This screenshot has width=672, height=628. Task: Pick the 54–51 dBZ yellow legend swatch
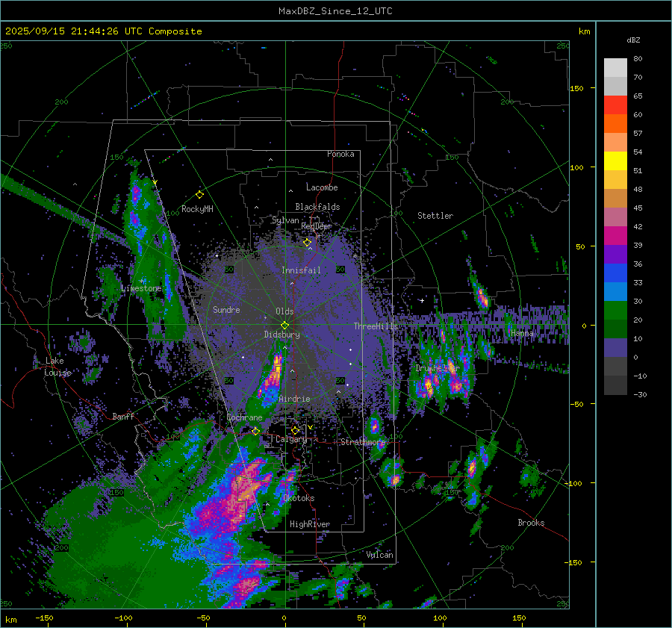point(615,161)
